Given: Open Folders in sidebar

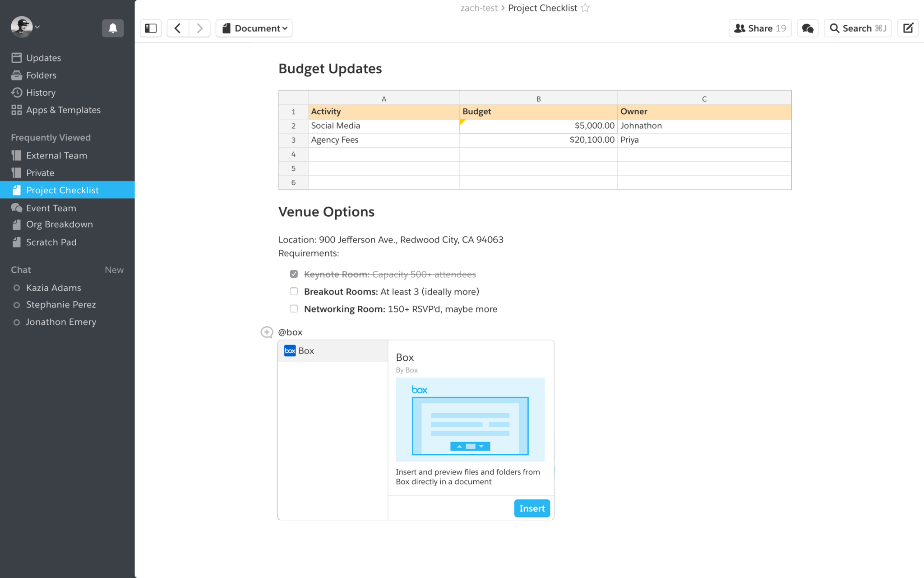Looking at the screenshot, I should click(x=67, y=75).
